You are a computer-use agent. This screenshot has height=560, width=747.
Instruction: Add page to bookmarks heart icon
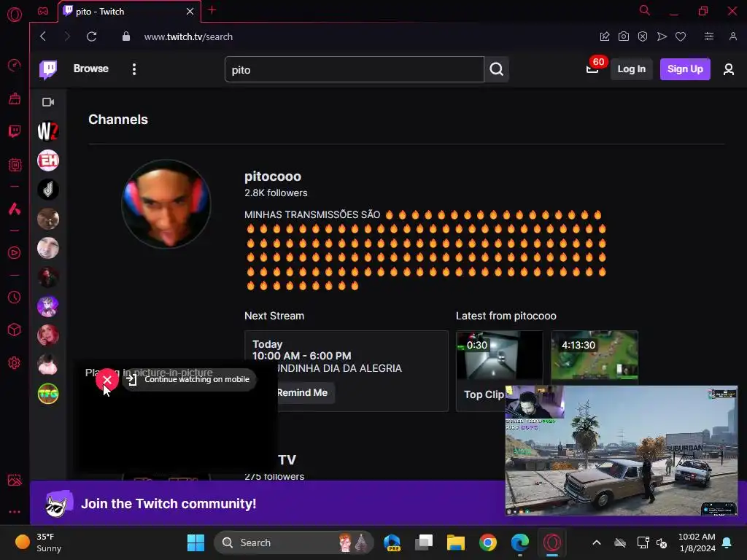pos(681,36)
